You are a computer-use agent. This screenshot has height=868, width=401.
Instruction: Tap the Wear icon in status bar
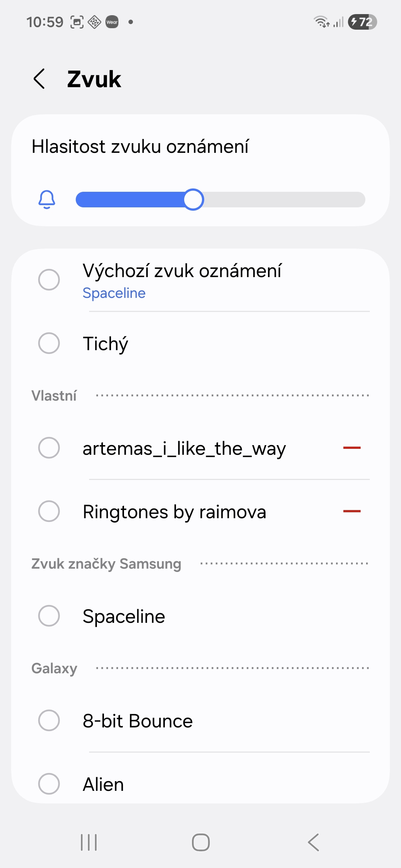click(x=112, y=22)
